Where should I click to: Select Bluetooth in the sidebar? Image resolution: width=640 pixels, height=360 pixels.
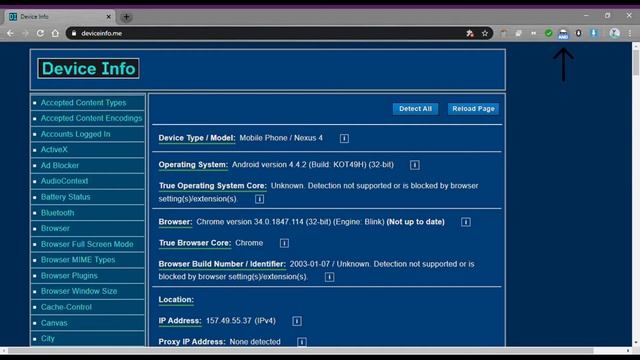click(x=57, y=213)
